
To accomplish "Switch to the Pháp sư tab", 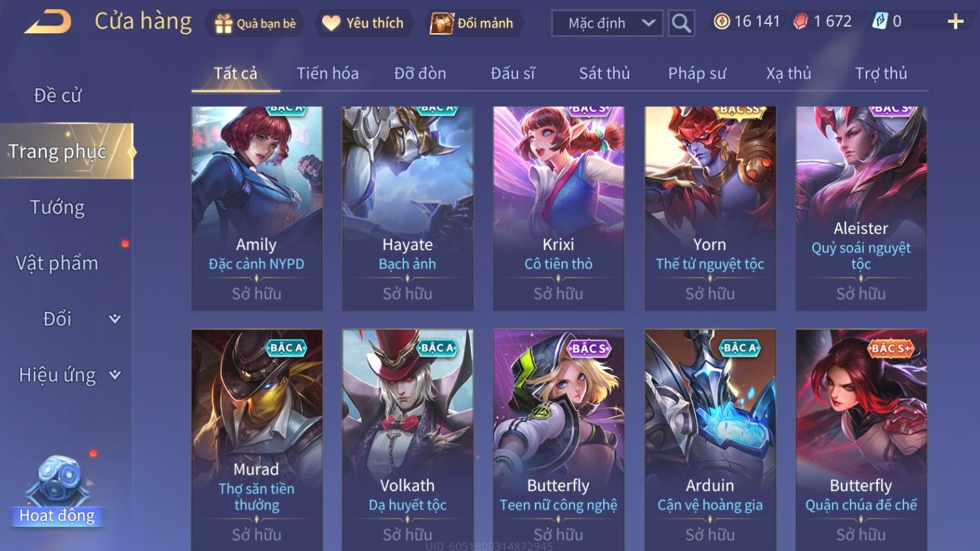I will point(697,73).
